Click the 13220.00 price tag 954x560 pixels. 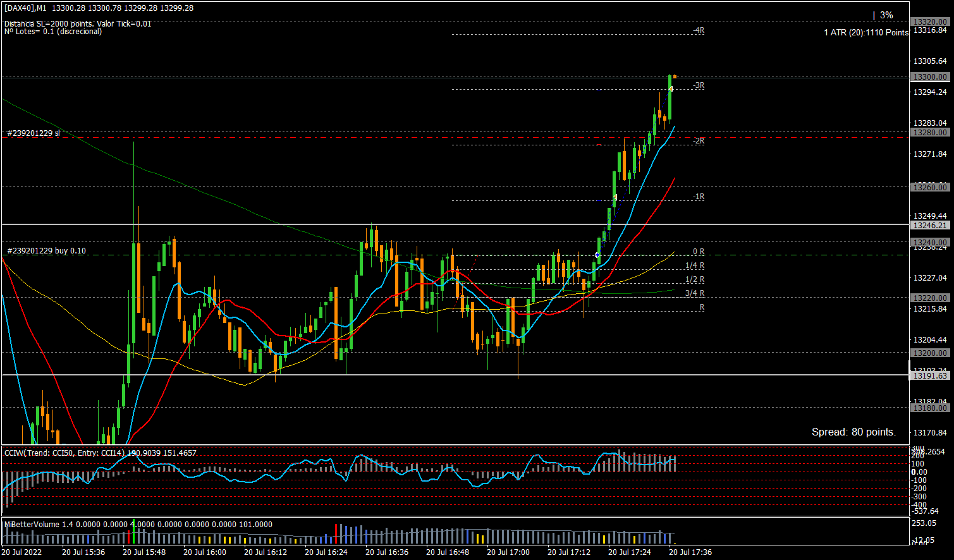coord(929,298)
